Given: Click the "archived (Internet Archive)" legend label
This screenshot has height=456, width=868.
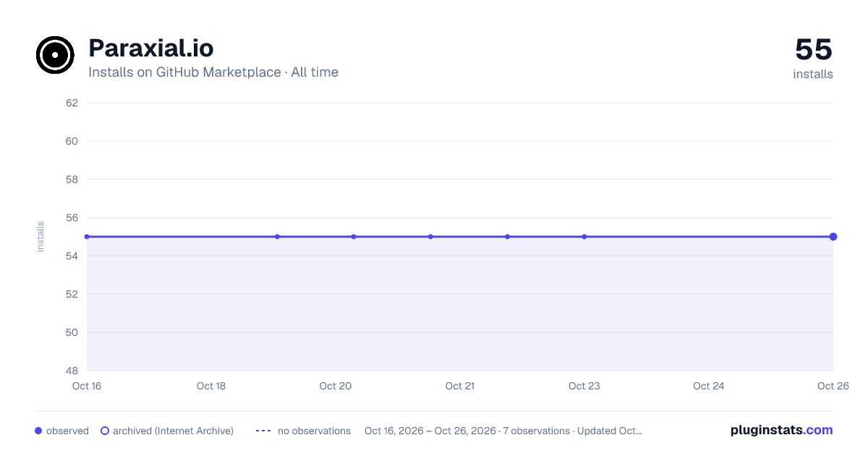Looking at the screenshot, I should point(173,431).
